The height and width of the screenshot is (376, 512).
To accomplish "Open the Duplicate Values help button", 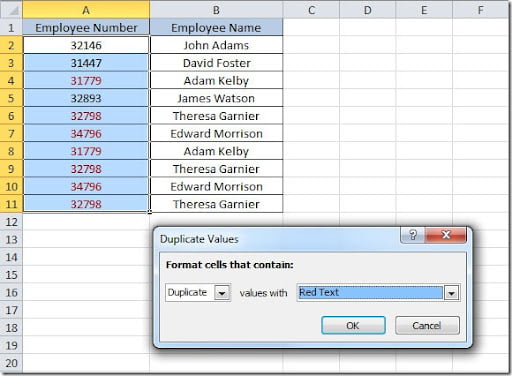I will [413, 235].
